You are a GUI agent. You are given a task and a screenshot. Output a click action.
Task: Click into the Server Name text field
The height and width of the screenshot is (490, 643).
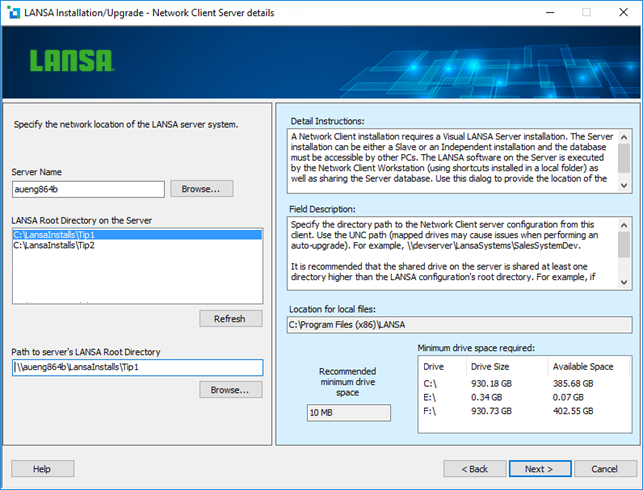pyautogui.click(x=89, y=188)
